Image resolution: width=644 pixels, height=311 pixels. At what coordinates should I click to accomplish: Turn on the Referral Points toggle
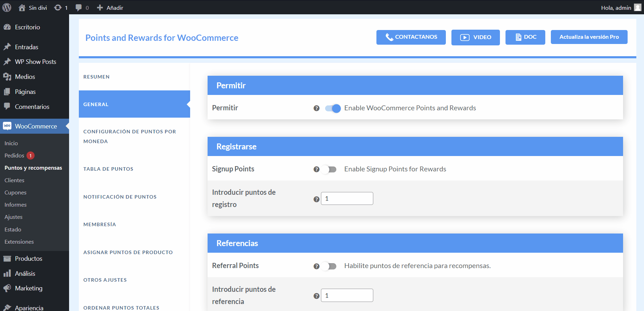pyautogui.click(x=329, y=266)
